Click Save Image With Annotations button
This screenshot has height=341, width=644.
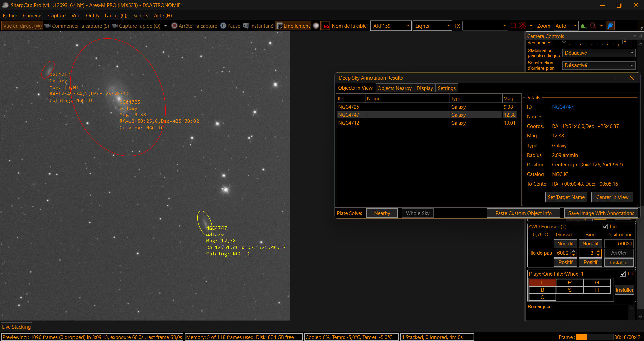601,213
